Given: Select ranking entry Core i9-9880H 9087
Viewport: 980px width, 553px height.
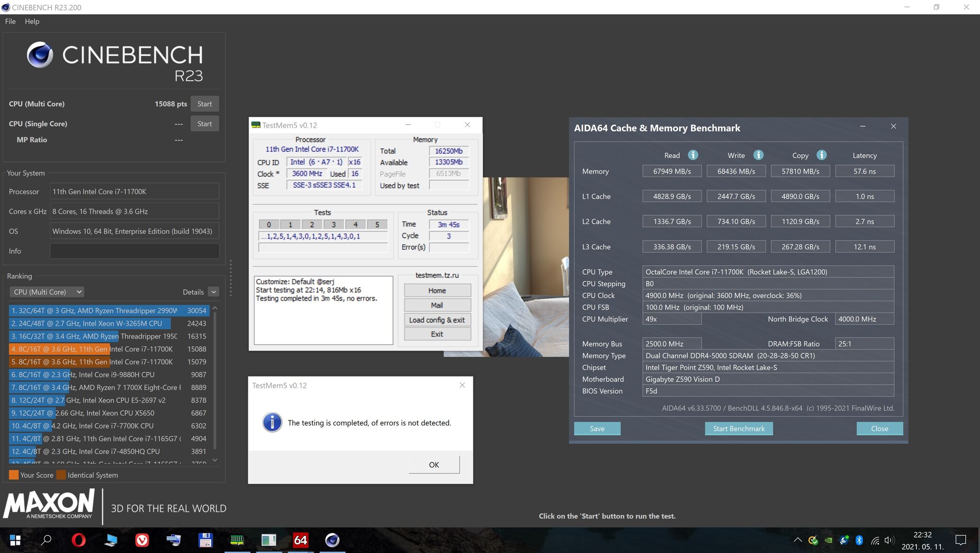Looking at the screenshot, I should coord(109,375).
